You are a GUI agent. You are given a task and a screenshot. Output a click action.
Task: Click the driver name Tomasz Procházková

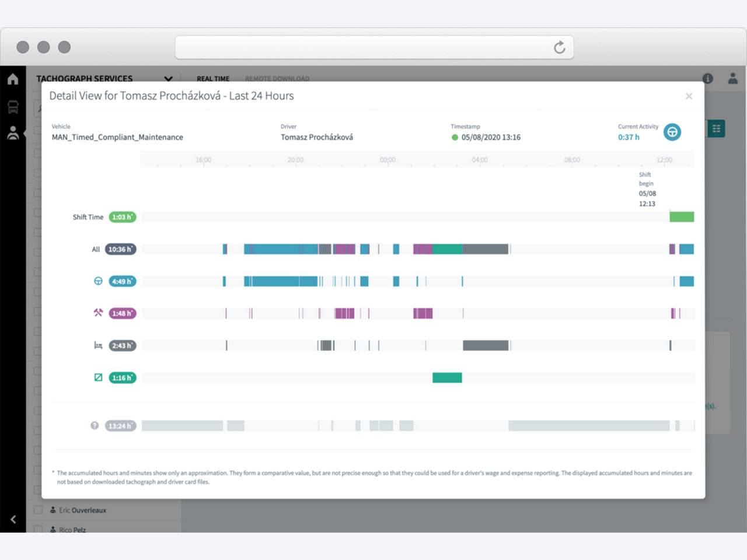coord(317,137)
